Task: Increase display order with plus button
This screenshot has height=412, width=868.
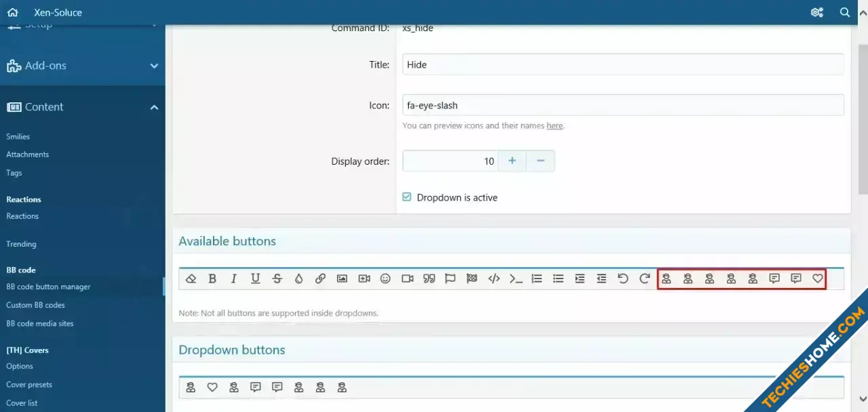Action: pos(512,161)
